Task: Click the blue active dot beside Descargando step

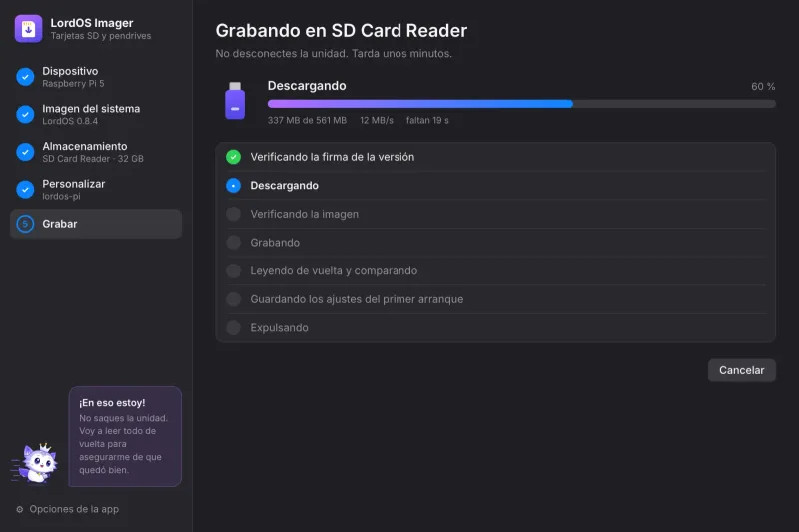Action: [234, 186]
